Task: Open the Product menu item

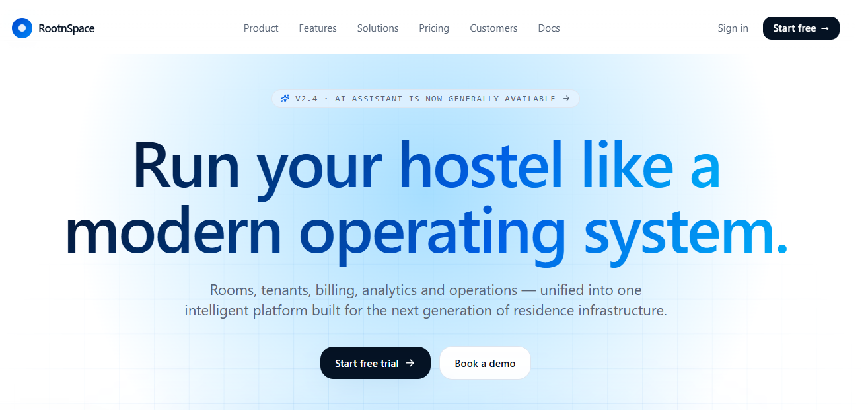Action: (261, 28)
